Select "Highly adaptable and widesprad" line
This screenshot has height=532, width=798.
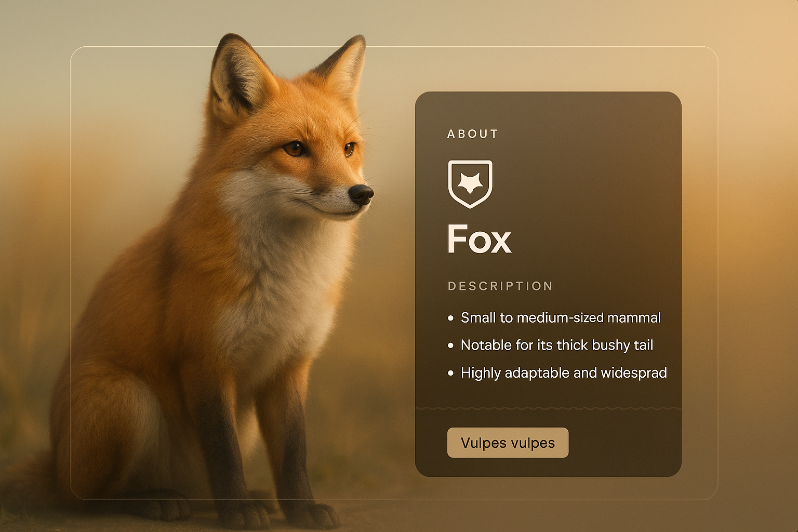point(564,373)
